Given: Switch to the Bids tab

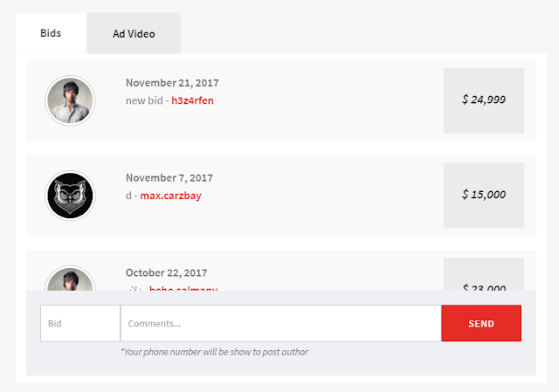Looking at the screenshot, I should point(51,33).
